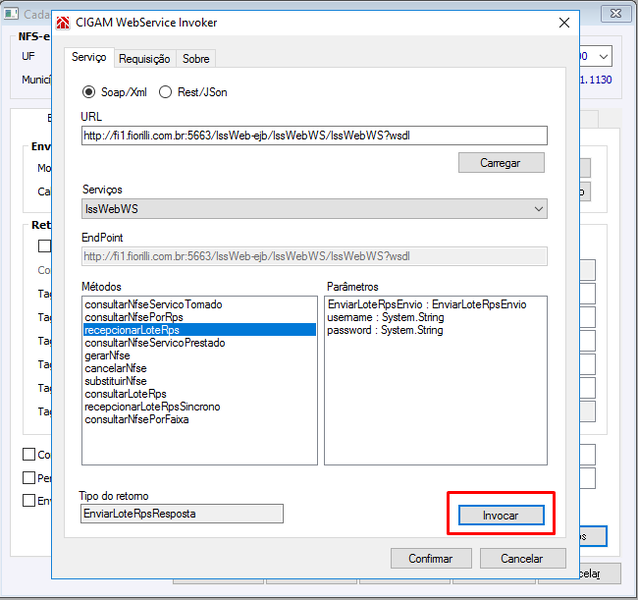The width and height of the screenshot is (638, 600).
Task: Click the Invocar button
Action: pyautogui.click(x=501, y=515)
